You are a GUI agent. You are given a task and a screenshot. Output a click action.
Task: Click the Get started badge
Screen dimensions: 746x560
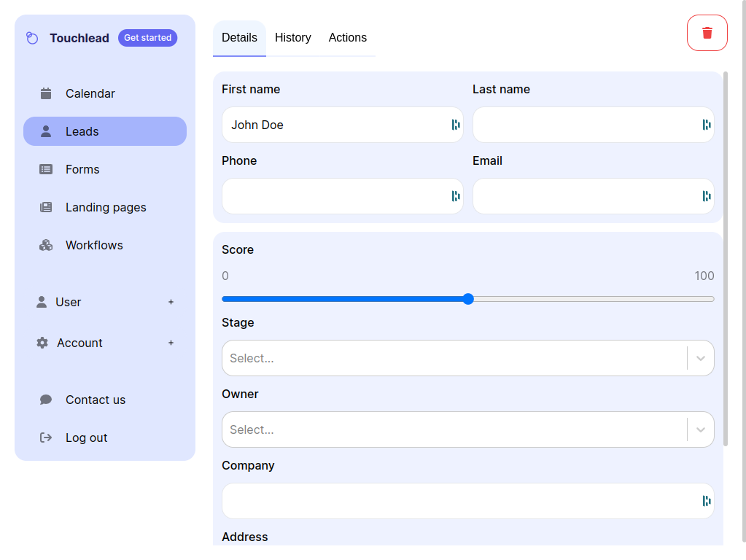pos(147,38)
